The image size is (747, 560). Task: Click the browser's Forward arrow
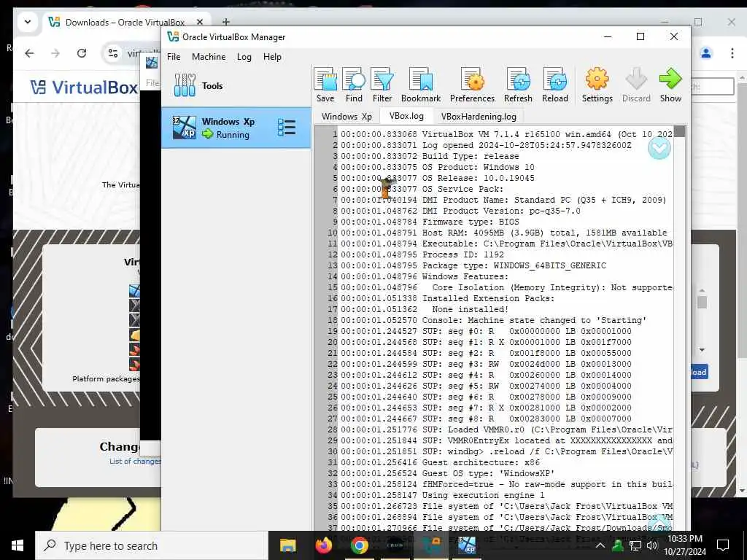tap(55, 52)
